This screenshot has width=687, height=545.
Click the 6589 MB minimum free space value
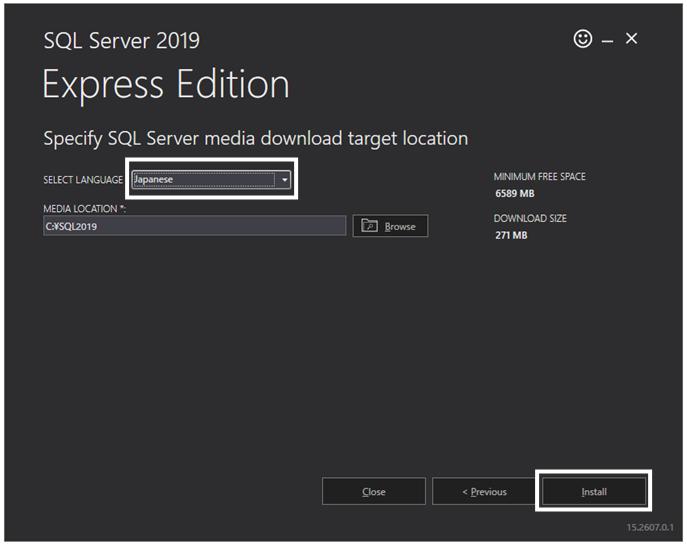[515, 194]
